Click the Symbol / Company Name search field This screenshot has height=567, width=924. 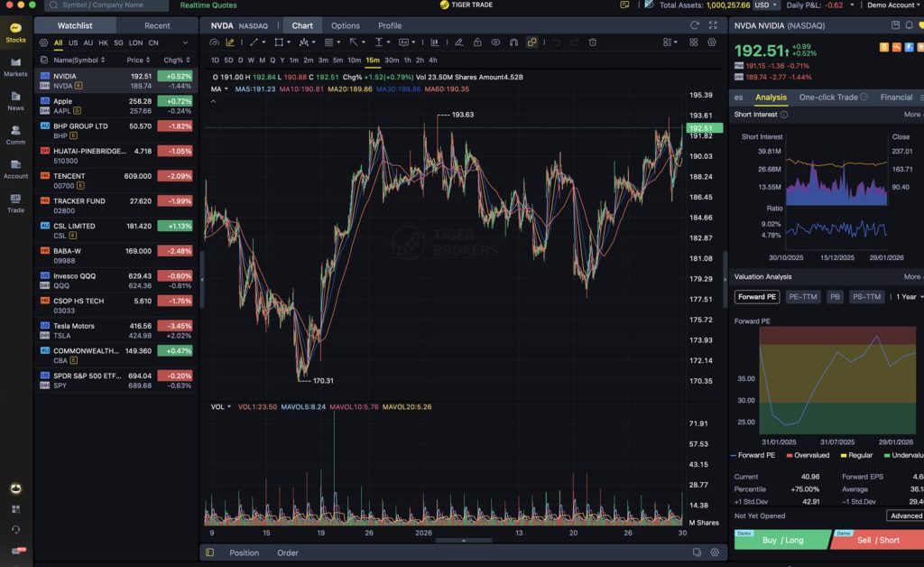108,5
